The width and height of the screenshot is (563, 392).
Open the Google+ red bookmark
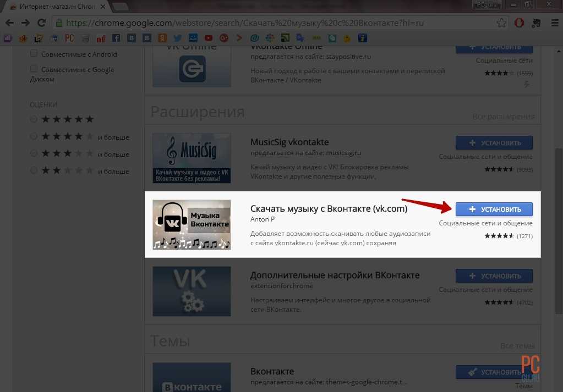coord(223,38)
